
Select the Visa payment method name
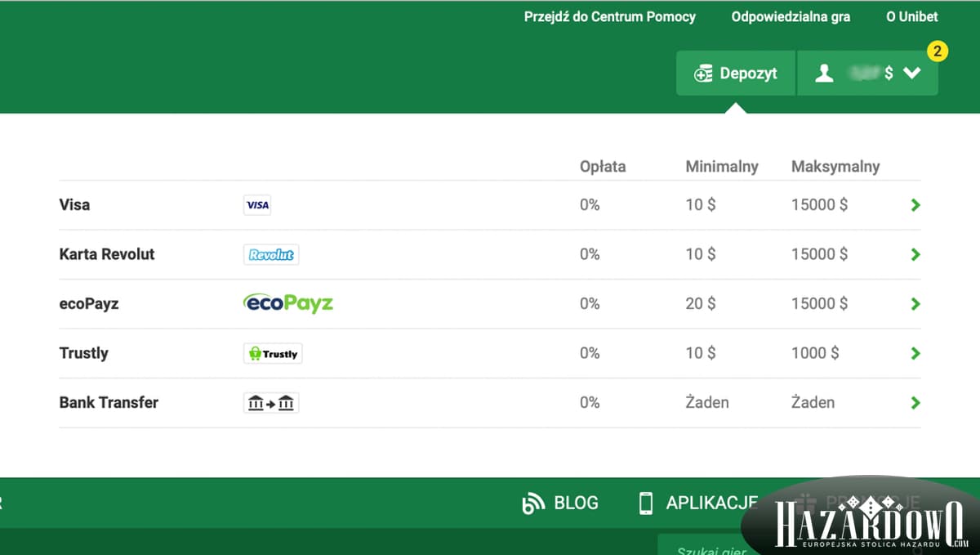(x=74, y=205)
